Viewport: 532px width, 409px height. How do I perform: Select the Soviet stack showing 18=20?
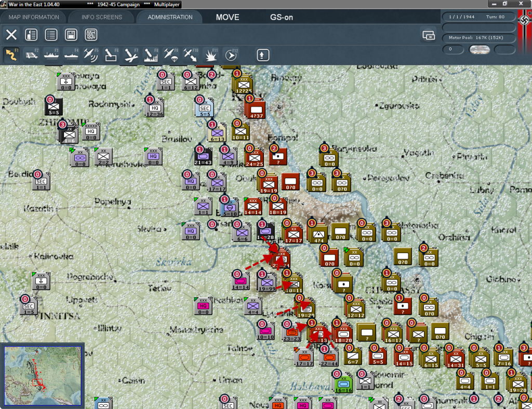343,334
